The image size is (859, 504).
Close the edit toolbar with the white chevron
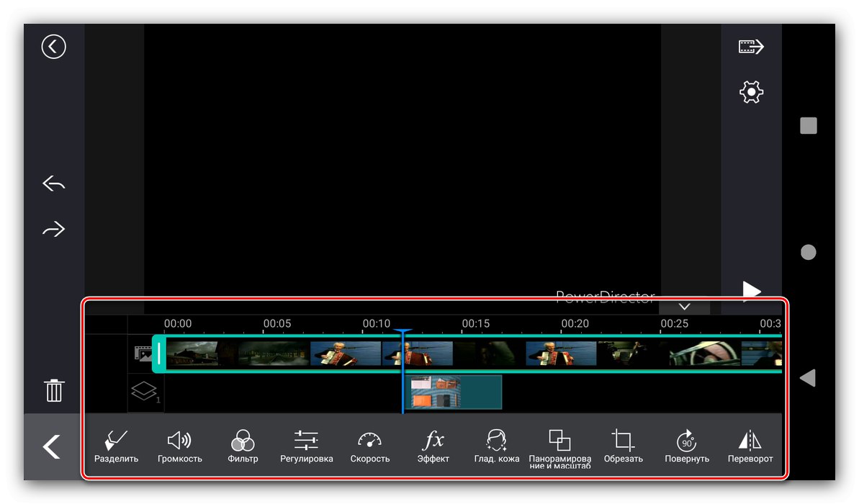pyautogui.click(x=52, y=446)
